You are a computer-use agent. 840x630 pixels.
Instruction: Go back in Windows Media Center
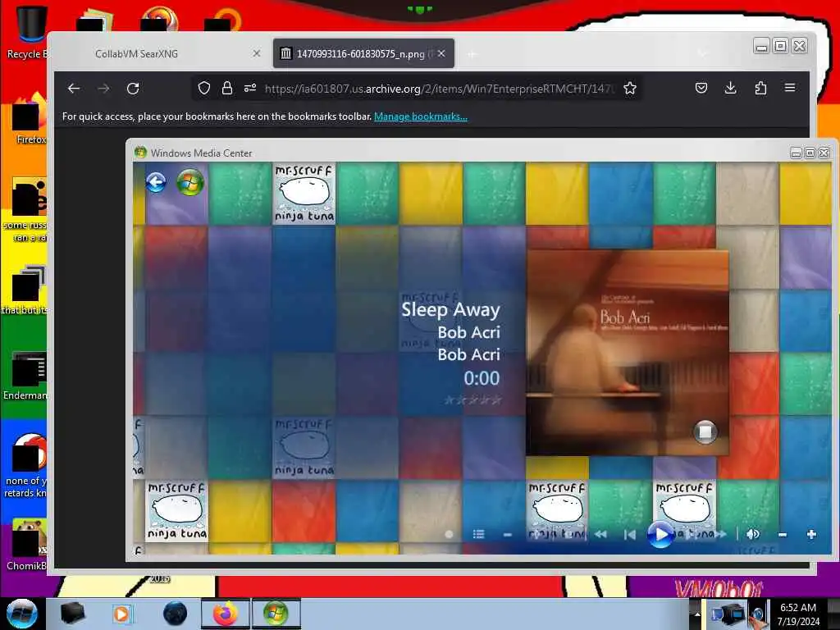point(156,183)
